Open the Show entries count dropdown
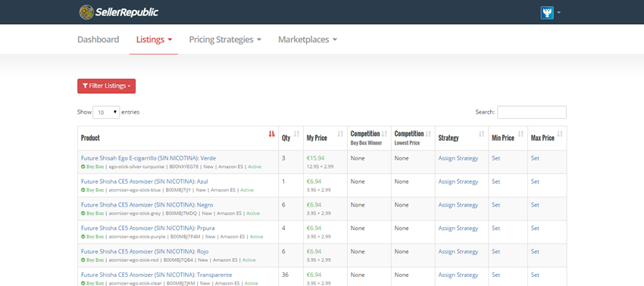Viewport: 644px width, 286px height. click(106, 112)
